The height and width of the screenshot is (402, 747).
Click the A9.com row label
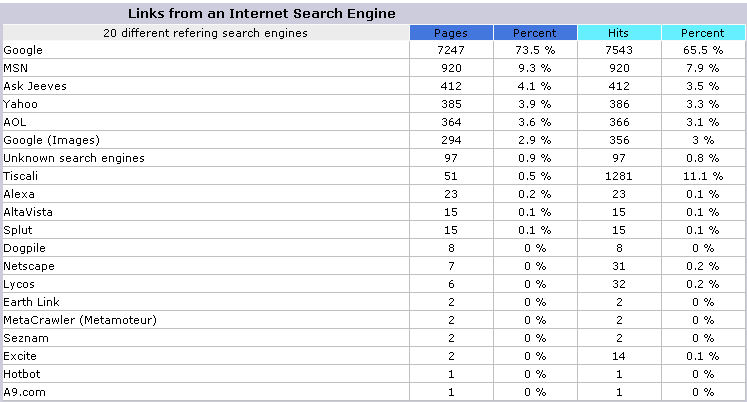tap(24, 392)
